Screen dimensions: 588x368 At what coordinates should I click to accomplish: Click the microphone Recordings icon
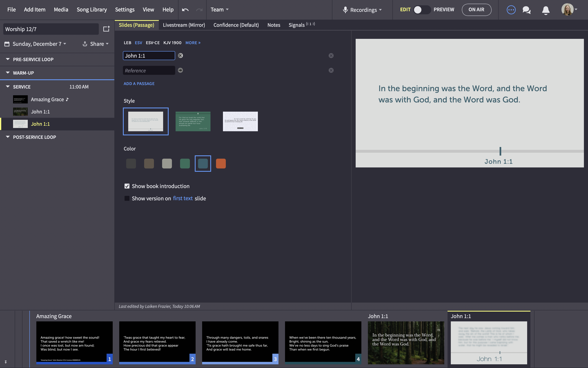(x=345, y=10)
